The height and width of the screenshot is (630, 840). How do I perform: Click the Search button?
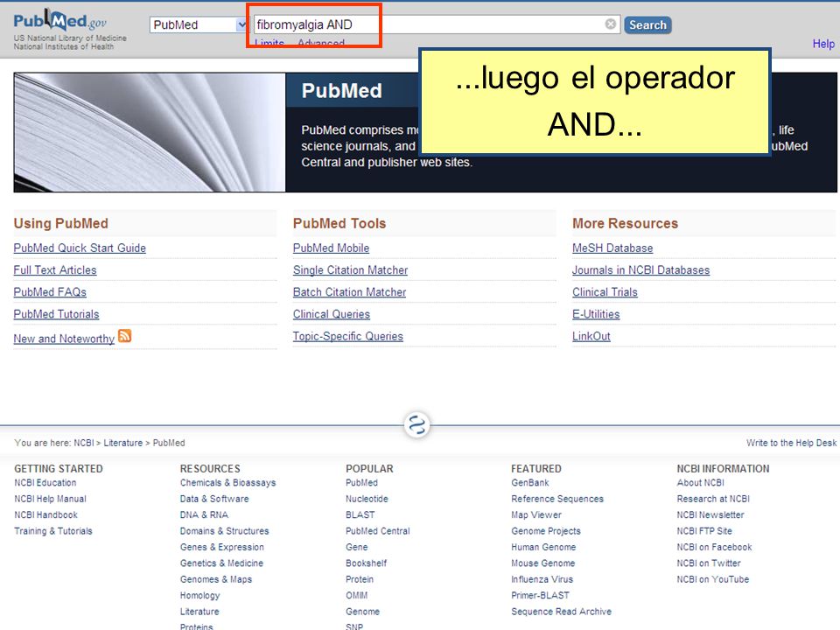coord(647,24)
